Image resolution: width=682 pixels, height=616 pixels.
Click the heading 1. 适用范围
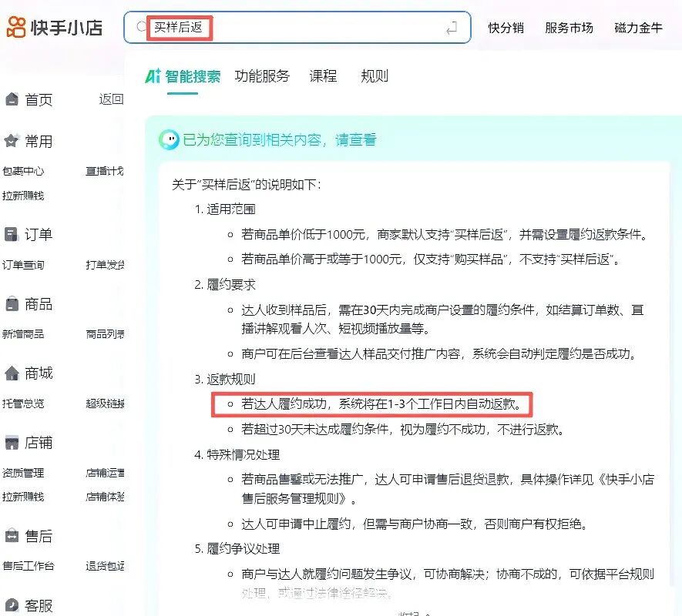pyautogui.click(x=225, y=209)
